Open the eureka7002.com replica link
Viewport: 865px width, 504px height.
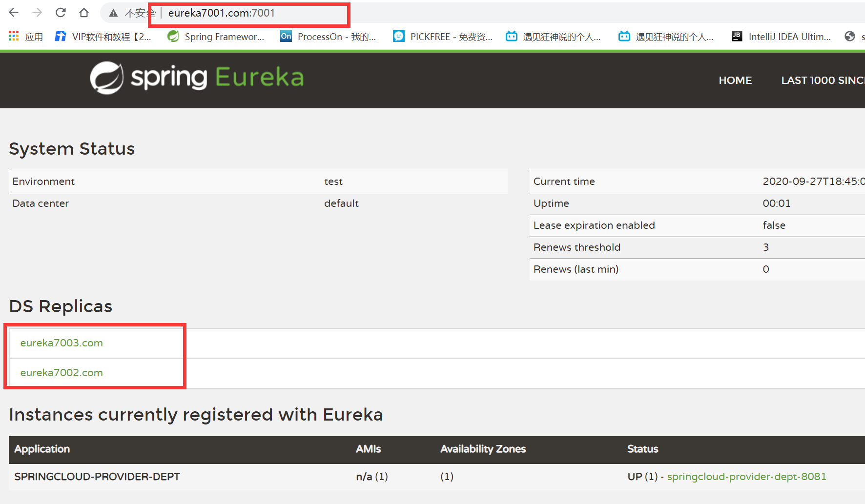[x=62, y=373]
